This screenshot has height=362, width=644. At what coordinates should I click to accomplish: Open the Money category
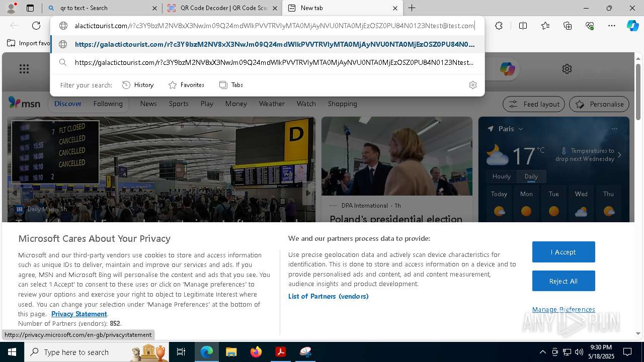(x=236, y=104)
